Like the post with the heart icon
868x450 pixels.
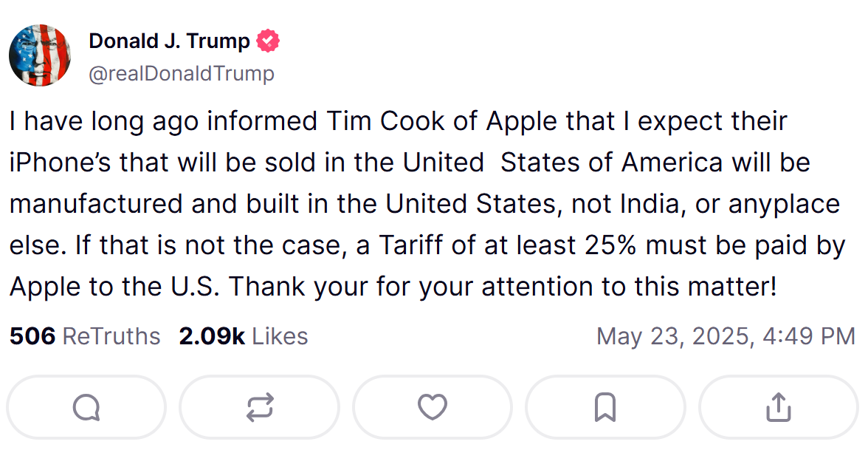coord(433,407)
